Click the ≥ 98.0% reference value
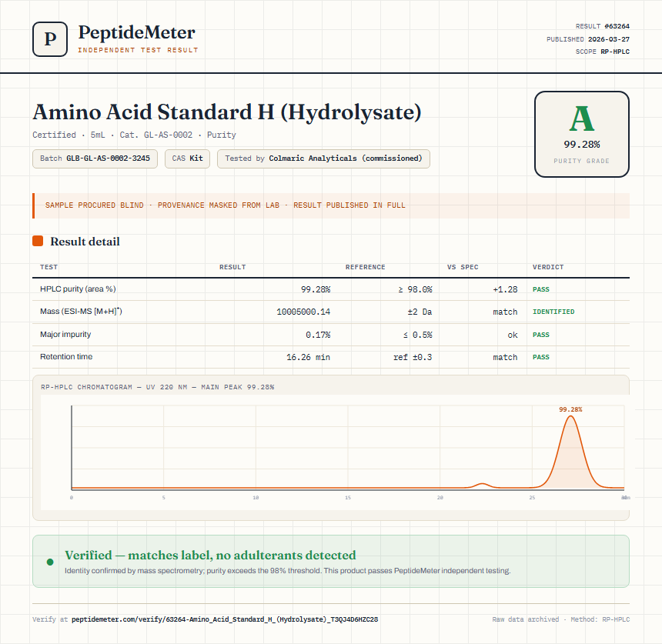662x644 pixels. point(415,289)
